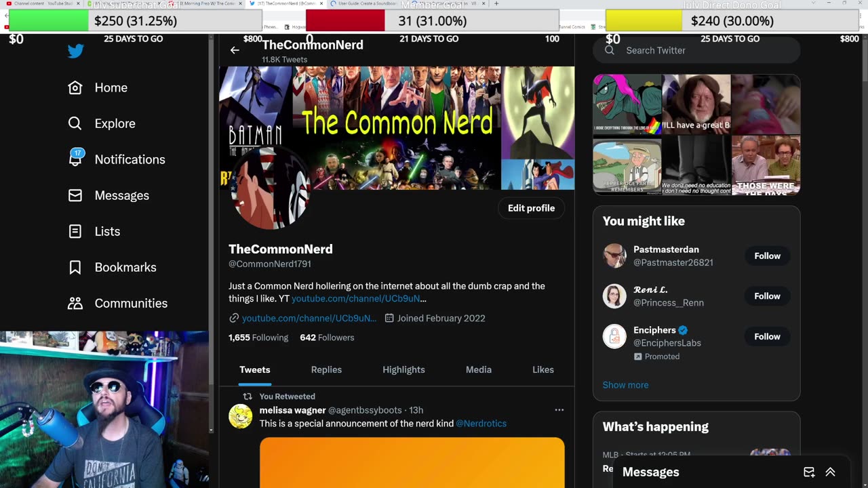Open Reni L.'s profile picture
Screen dimensions: 868x488
click(x=614, y=296)
